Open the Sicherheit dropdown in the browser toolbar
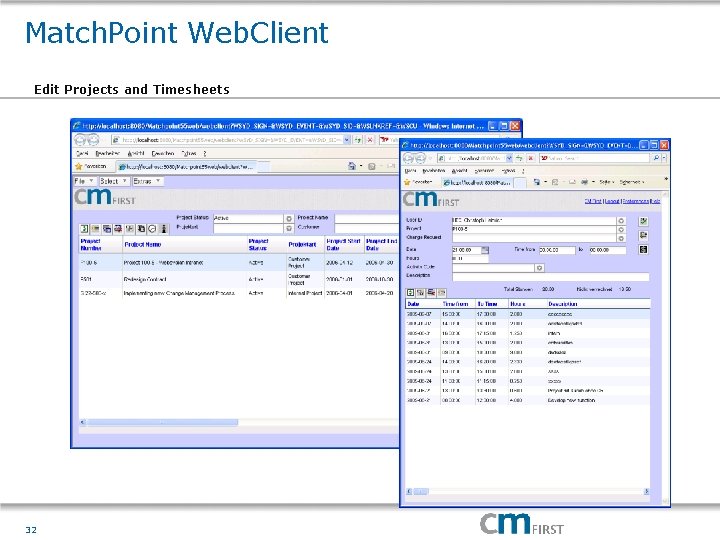Viewport: 720px width, 540px height. click(631, 182)
